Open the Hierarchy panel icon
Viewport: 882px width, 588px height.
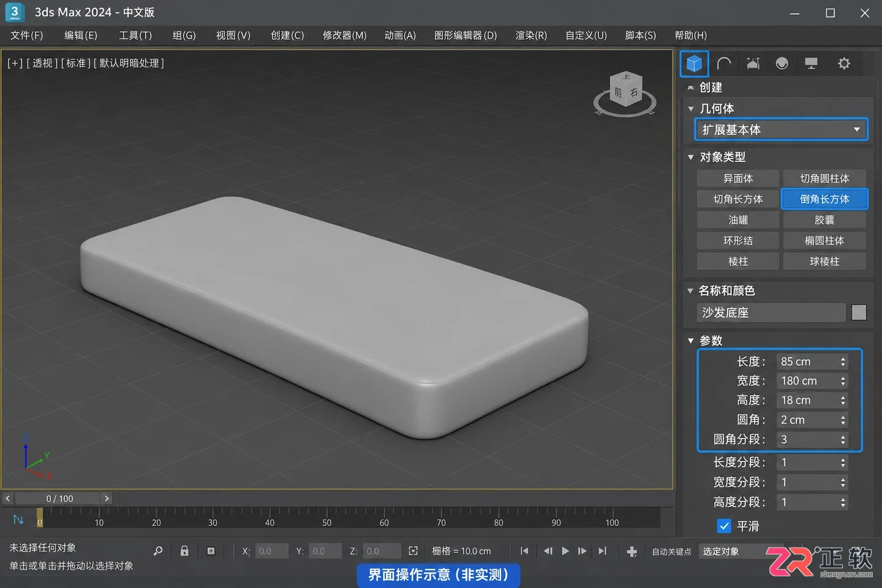click(x=753, y=63)
